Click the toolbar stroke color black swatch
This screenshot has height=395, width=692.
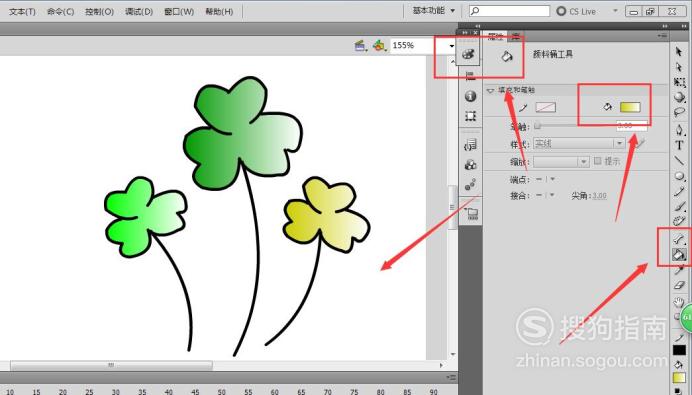tap(679, 350)
